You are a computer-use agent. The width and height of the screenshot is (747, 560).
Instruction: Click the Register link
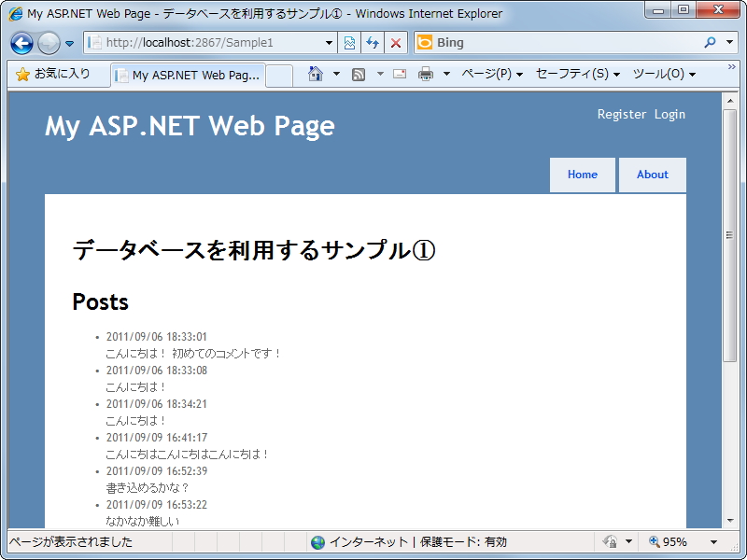point(622,114)
